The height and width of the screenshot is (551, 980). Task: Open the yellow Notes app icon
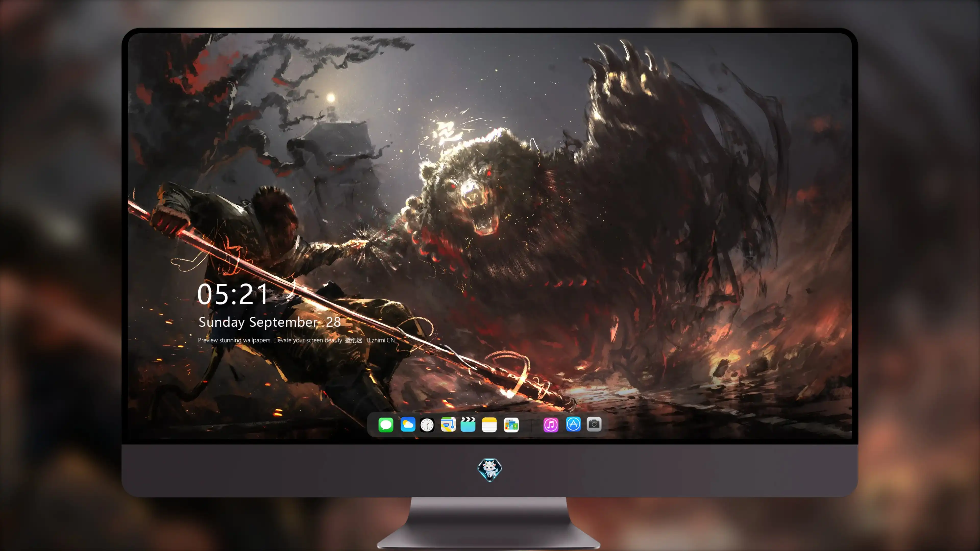pyautogui.click(x=489, y=424)
